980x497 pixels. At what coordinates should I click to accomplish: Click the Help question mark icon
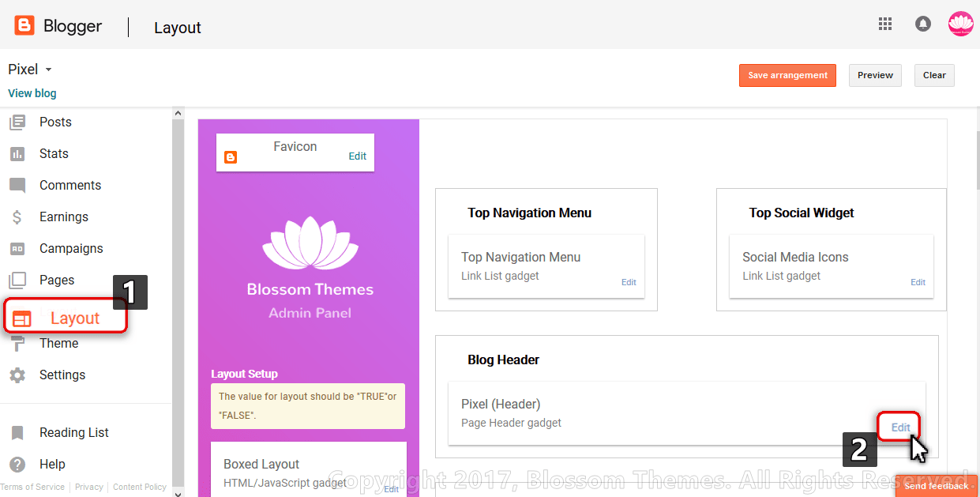[17, 465]
